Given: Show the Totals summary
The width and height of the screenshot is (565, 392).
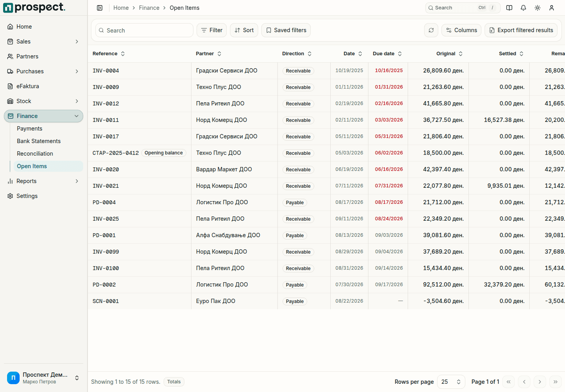Looking at the screenshot, I should (x=174, y=382).
